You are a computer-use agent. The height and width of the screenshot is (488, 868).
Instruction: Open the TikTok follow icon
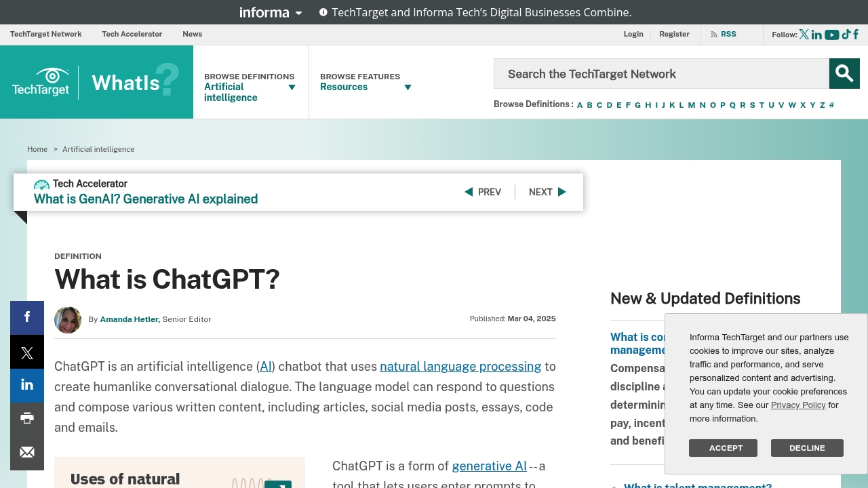(x=846, y=35)
